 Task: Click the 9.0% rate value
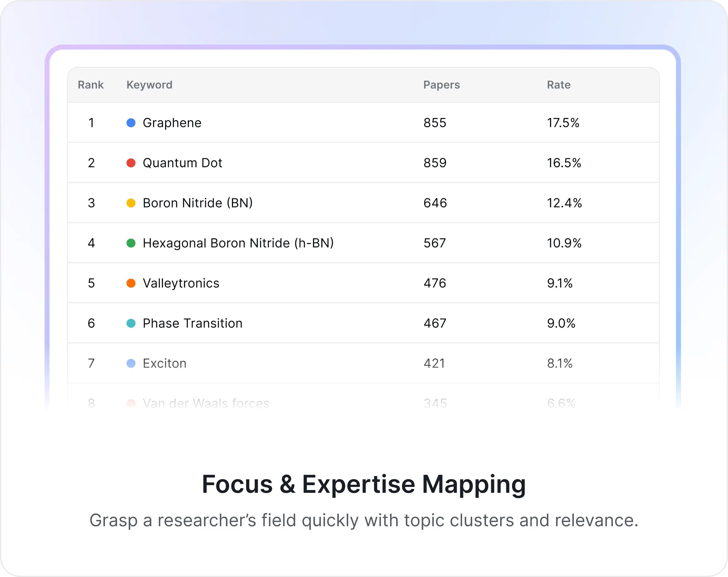click(x=561, y=323)
